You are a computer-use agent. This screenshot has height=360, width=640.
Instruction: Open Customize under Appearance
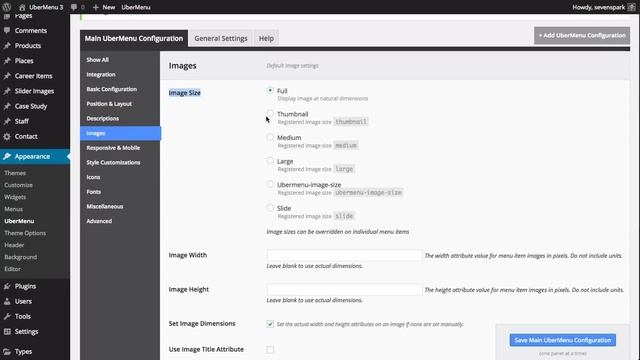[x=18, y=185]
